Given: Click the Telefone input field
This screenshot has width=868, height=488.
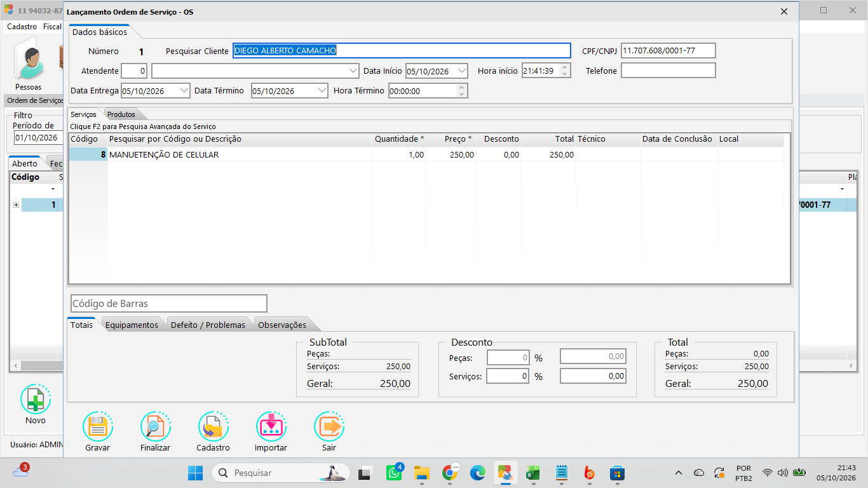Looking at the screenshot, I should tap(668, 71).
